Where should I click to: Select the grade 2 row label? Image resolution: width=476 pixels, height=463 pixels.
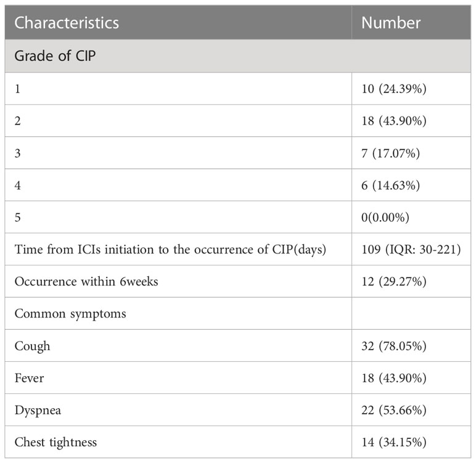(x=18, y=121)
